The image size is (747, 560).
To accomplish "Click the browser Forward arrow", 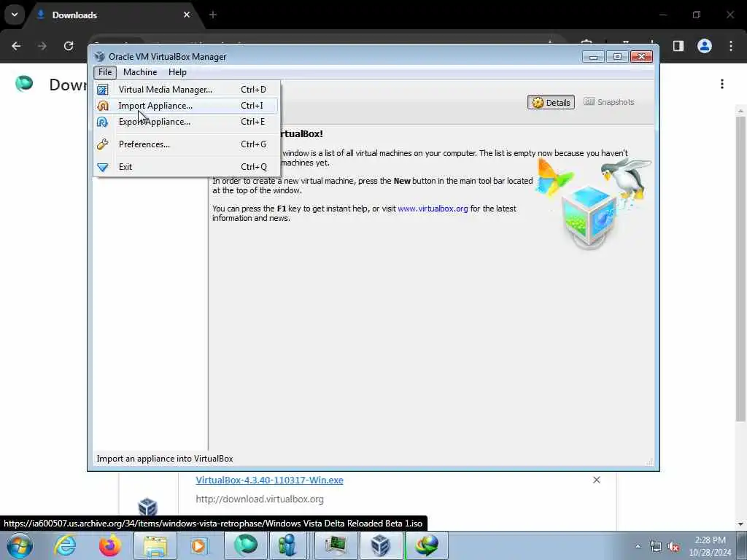I will pos(42,46).
